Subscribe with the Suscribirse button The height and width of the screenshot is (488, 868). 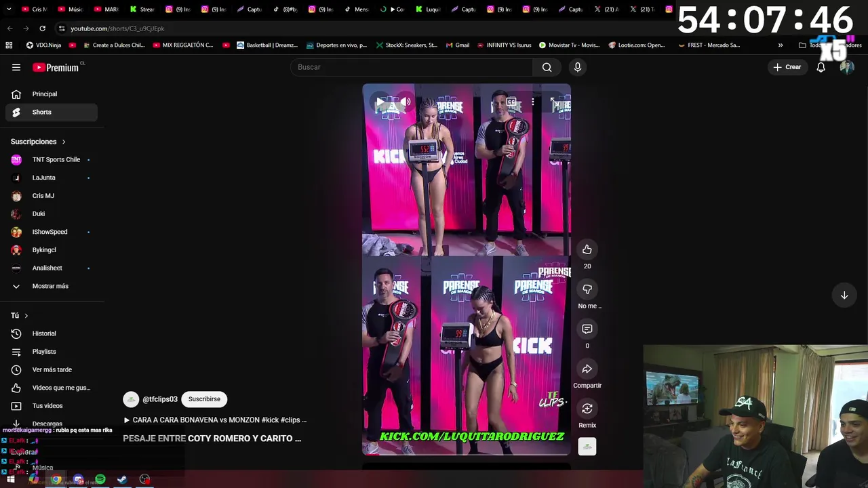pyautogui.click(x=204, y=399)
